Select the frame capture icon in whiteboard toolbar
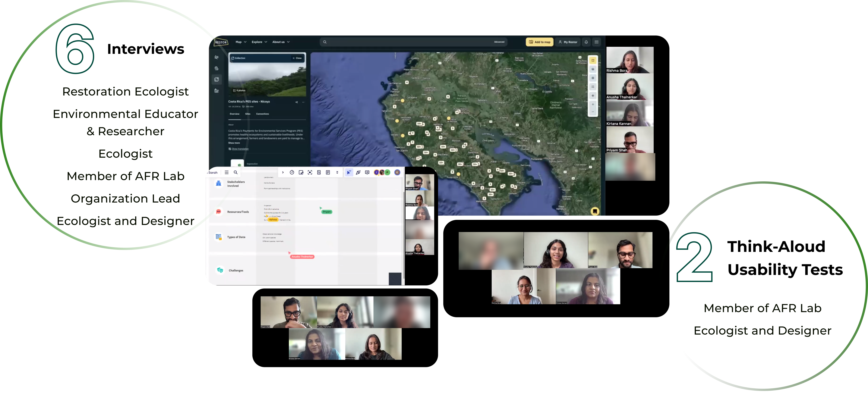Image resolution: width=868 pixels, height=401 pixels. [x=310, y=172]
